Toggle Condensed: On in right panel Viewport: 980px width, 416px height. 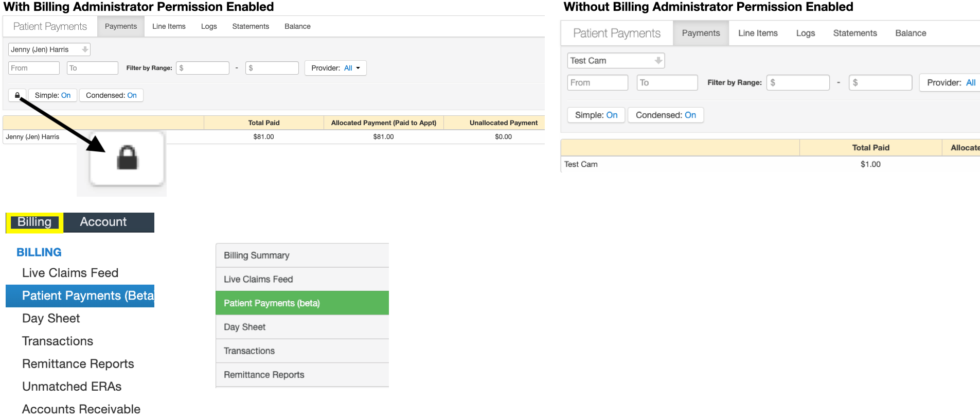(x=666, y=115)
